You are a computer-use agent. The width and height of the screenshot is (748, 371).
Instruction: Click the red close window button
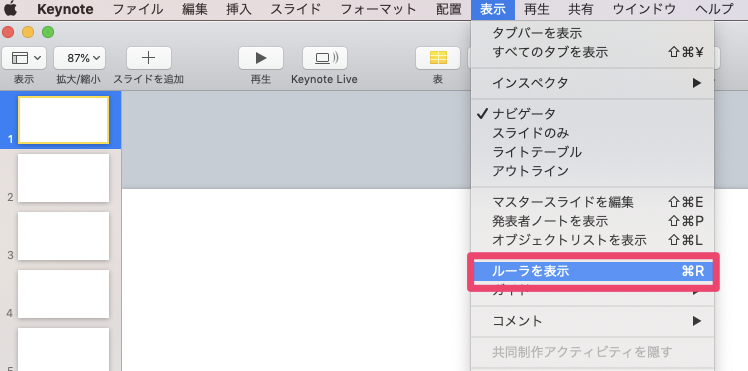tap(8, 32)
